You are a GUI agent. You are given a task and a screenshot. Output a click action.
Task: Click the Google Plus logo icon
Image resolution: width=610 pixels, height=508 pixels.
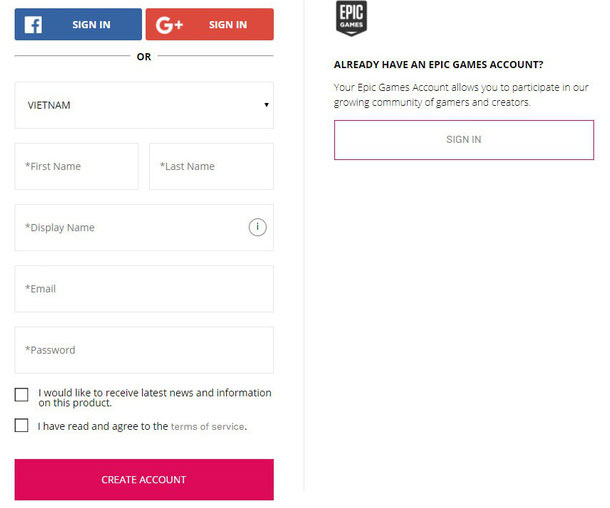pyautogui.click(x=170, y=24)
